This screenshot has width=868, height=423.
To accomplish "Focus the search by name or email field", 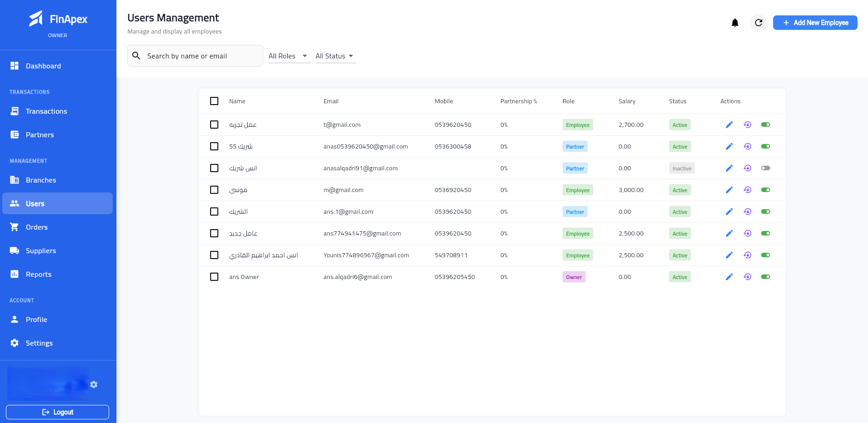I will pos(195,56).
